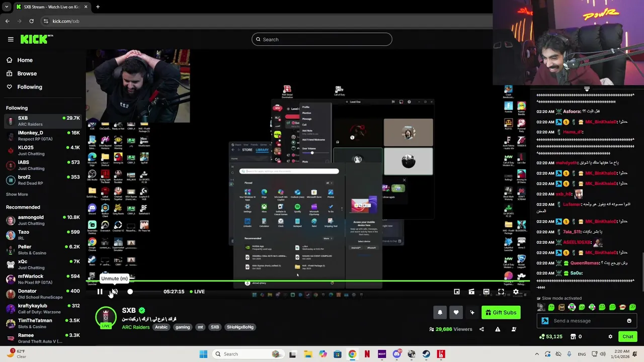This screenshot has height=362, width=644.
Task: Open Copilot from the taskbar
Action: (x=323, y=354)
